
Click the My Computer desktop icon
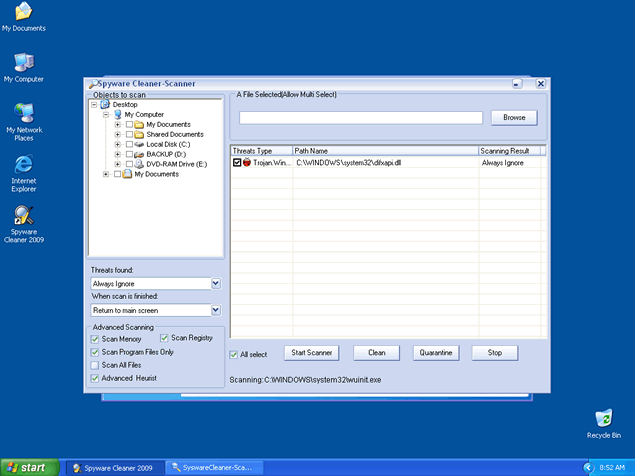23,62
